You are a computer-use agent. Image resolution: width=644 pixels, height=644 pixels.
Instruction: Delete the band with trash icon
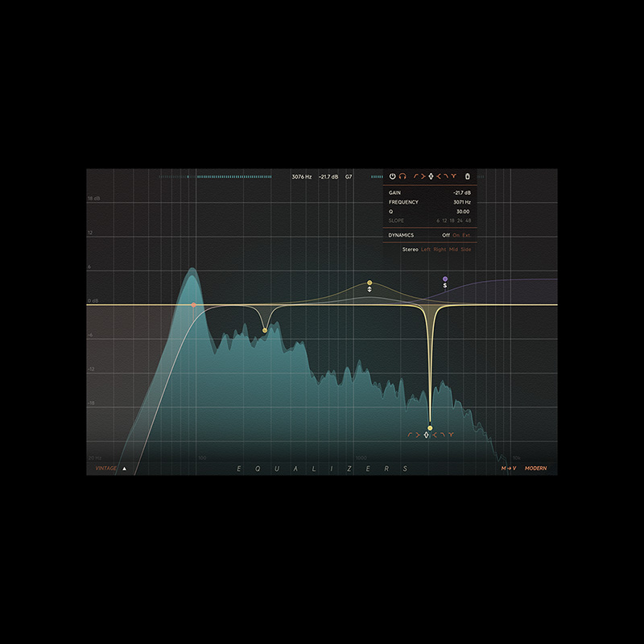(468, 175)
